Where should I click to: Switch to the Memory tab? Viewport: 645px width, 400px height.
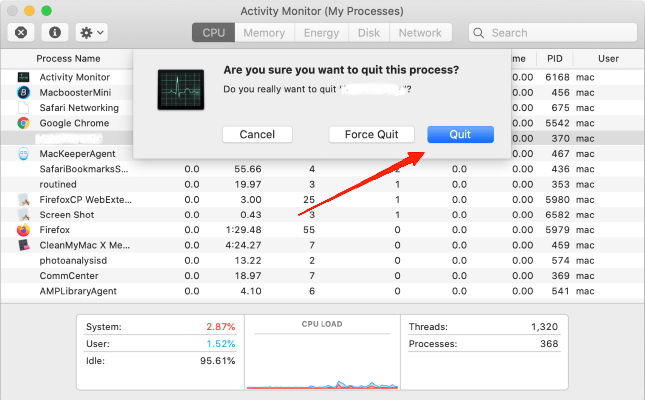pos(264,33)
